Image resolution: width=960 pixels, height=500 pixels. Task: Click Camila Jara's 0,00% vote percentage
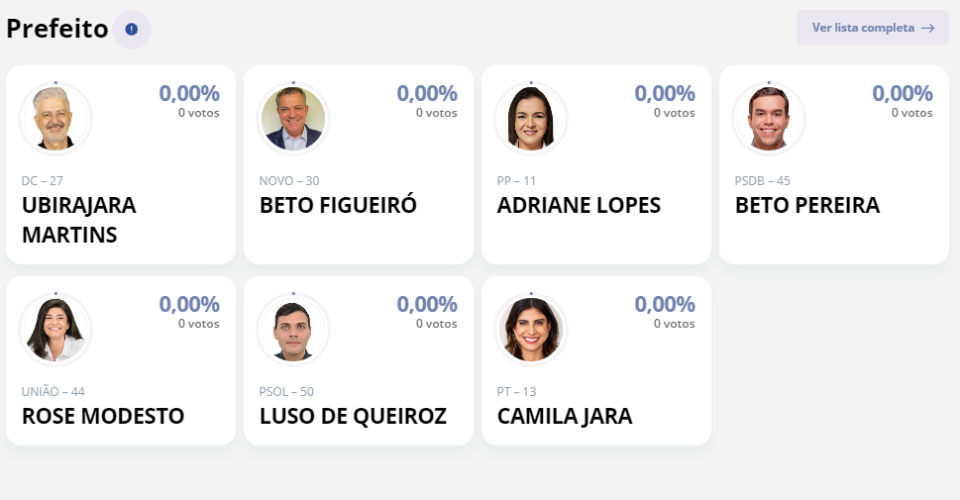pyautogui.click(x=664, y=305)
